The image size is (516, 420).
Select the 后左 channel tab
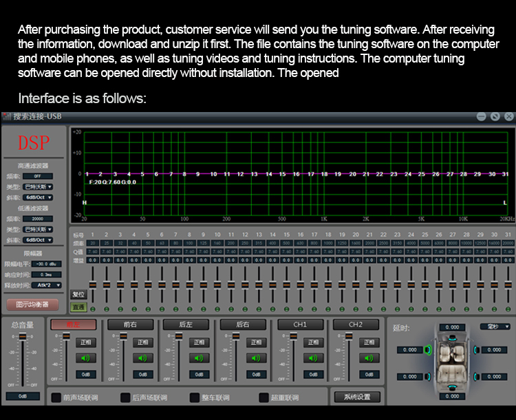point(186,324)
